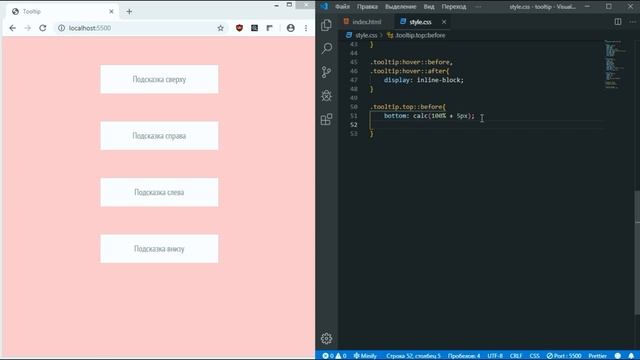
Task: Open notifications bell in status bar
Action: click(631, 356)
